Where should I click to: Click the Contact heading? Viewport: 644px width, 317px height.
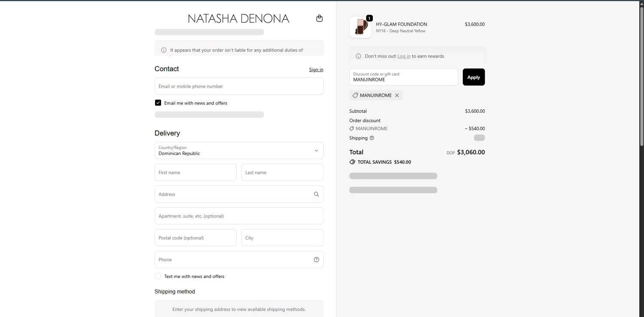167,69
